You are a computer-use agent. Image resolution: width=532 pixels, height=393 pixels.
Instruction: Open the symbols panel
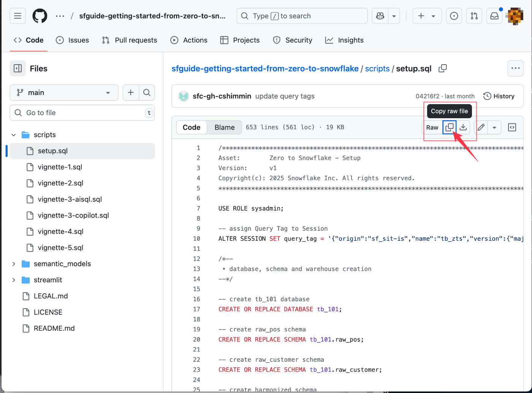512,127
